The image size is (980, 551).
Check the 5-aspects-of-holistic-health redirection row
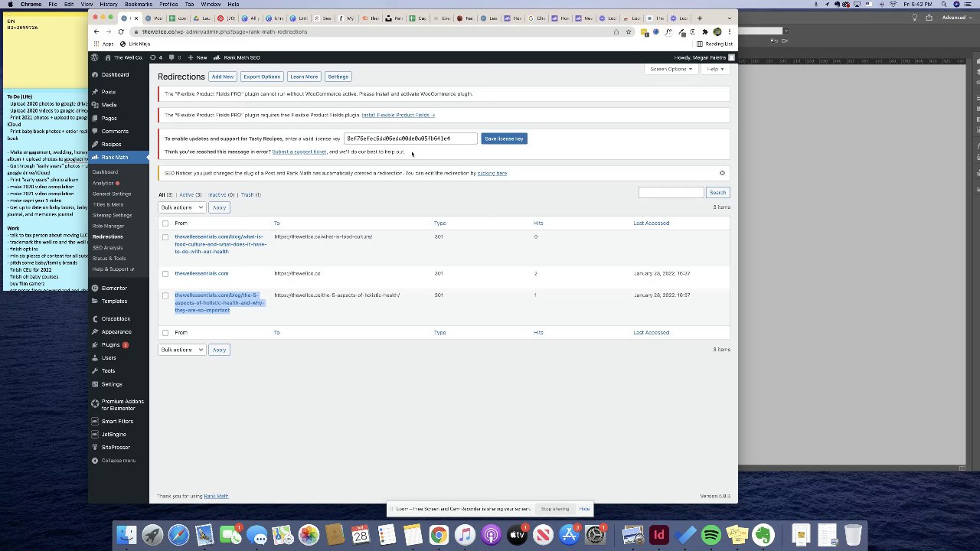[165, 295]
